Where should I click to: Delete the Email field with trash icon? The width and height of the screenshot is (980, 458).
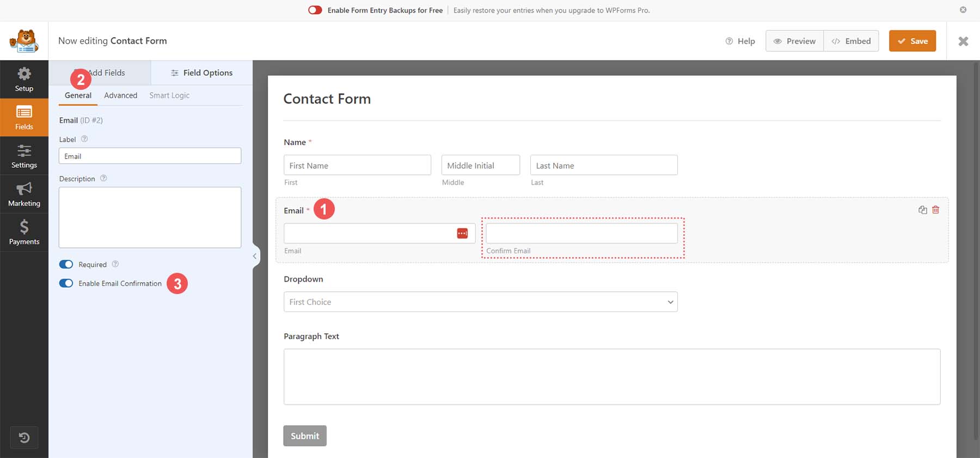click(x=935, y=210)
